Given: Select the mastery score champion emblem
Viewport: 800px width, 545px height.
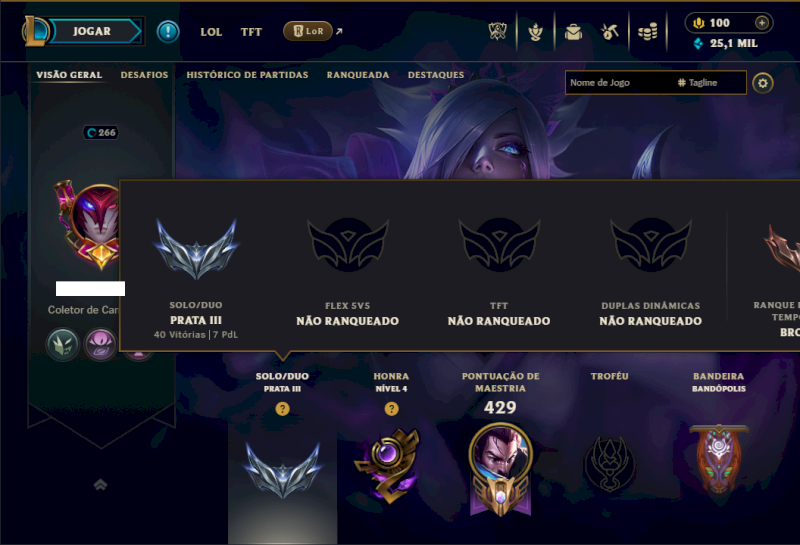Looking at the screenshot, I should click(501, 469).
